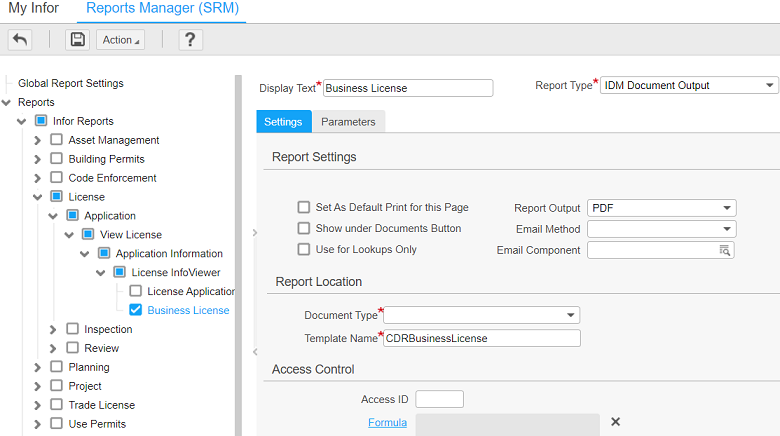Open the Report Output PDF dropdown
Viewport: 780px width, 436px height.
point(661,208)
